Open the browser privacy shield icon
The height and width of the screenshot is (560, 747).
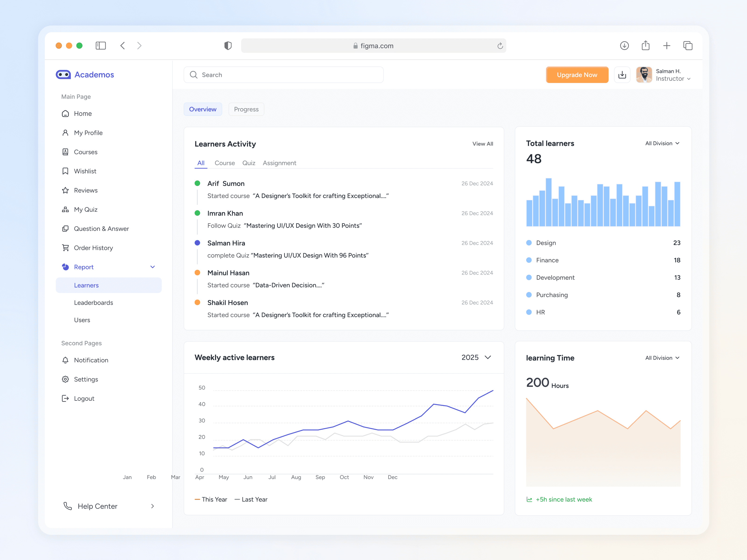click(x=228, y=45)
